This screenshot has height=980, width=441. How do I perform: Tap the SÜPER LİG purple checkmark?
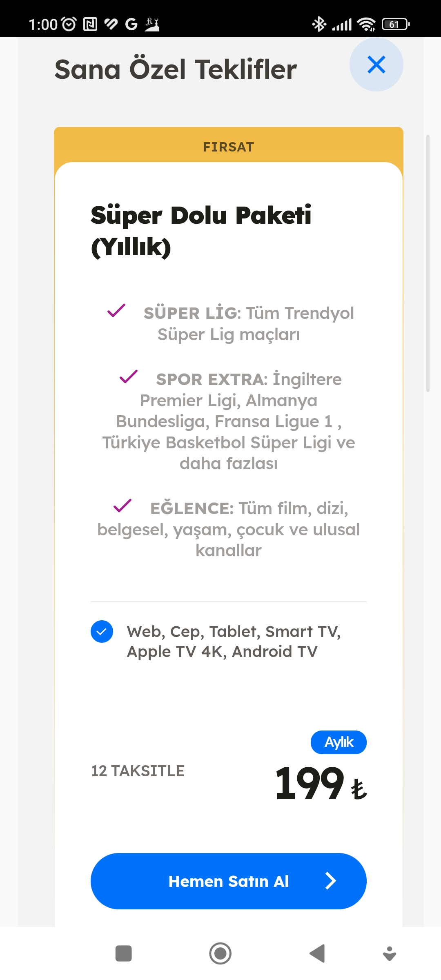(116, 311)
